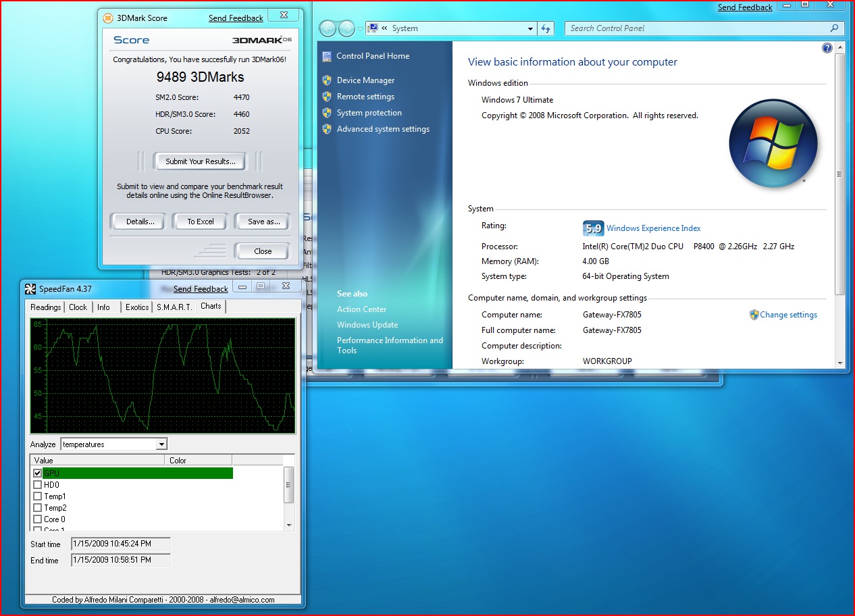Click the '4.00 GB' memory value
The height and width of the screenshot is (616, 855).
(596, 261)
